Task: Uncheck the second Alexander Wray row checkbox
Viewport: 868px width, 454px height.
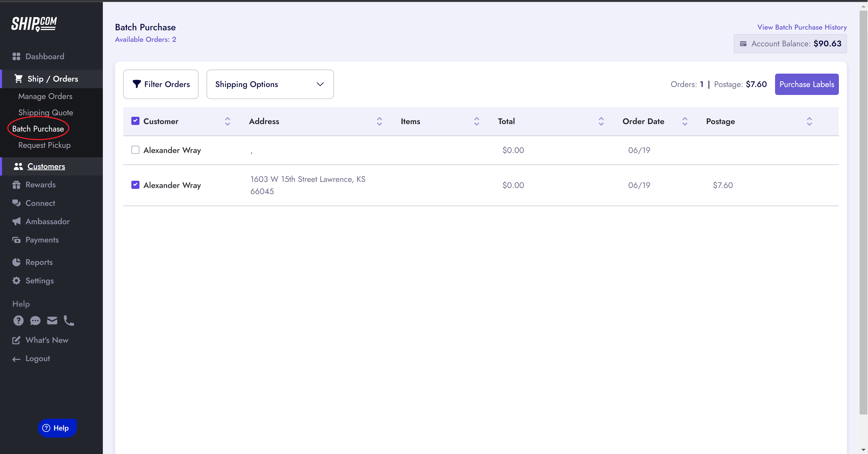Action: coord(135,185)
